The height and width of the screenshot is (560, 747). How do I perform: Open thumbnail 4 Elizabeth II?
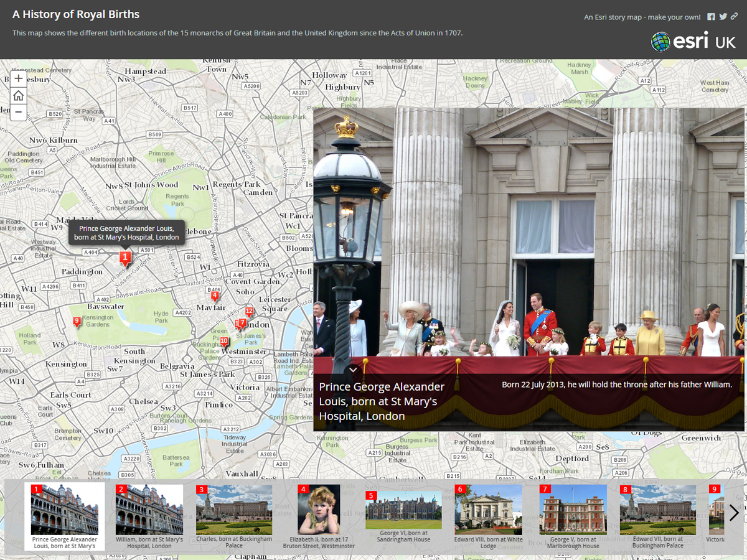click(x=319, y=516)
